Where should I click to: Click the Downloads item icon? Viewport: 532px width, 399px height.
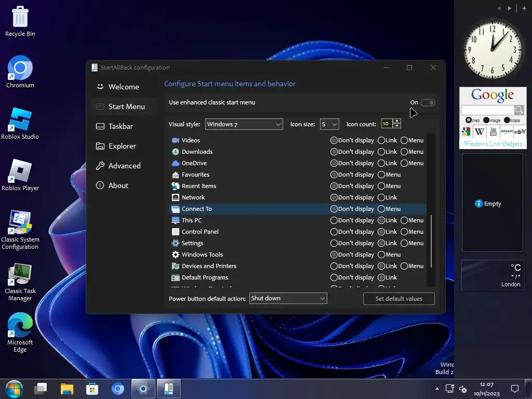coord(176,152)
